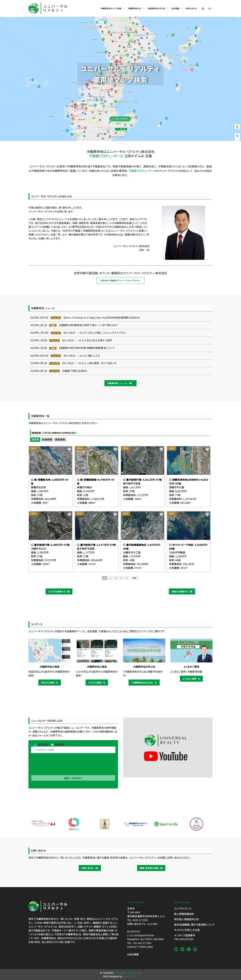Open the search magnifier icon in header
This screenshot has width=241, height=980.
(203, 8)
